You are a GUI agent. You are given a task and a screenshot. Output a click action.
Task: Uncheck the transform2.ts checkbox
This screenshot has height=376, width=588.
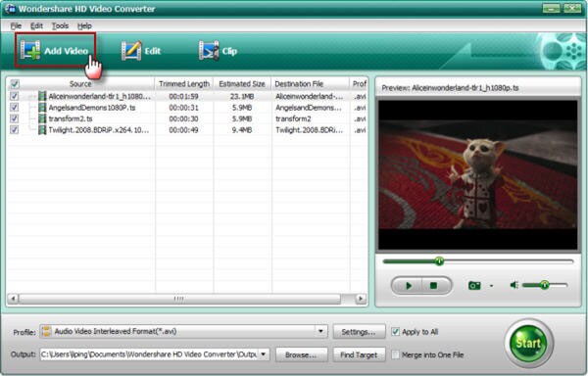tap(14, 118)
